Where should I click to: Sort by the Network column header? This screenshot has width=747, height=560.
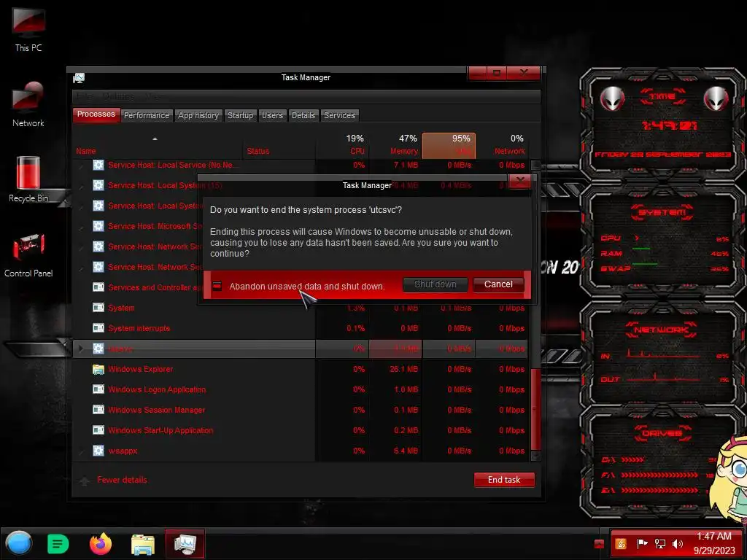click(502, 144)
